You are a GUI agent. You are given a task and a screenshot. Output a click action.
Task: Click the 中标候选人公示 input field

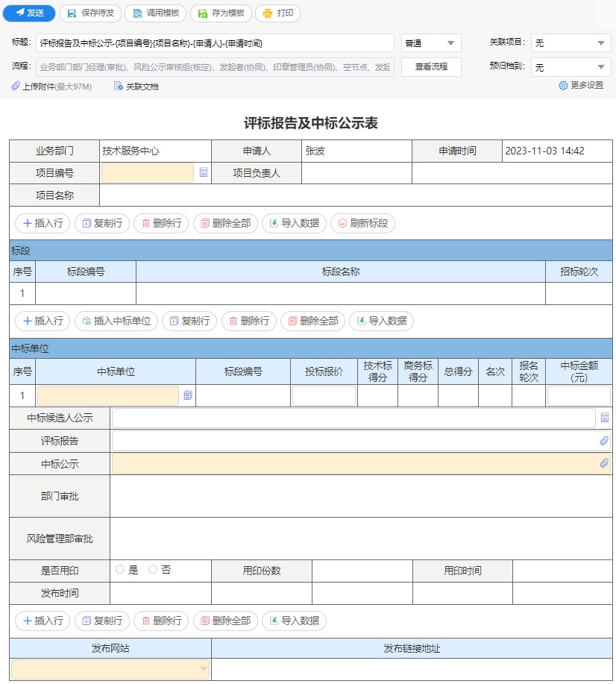pos(353,418)
